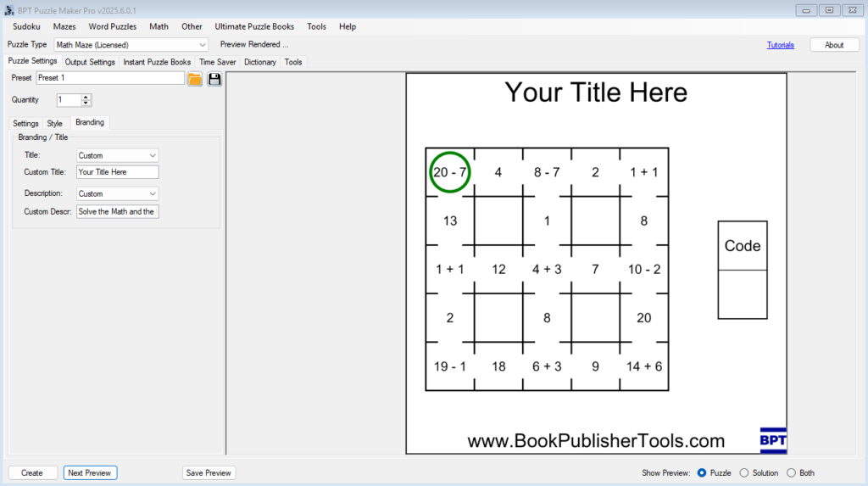Click the Custom Descr input field
This screenshot has width=868, height=486.
(x=117, y=212)
